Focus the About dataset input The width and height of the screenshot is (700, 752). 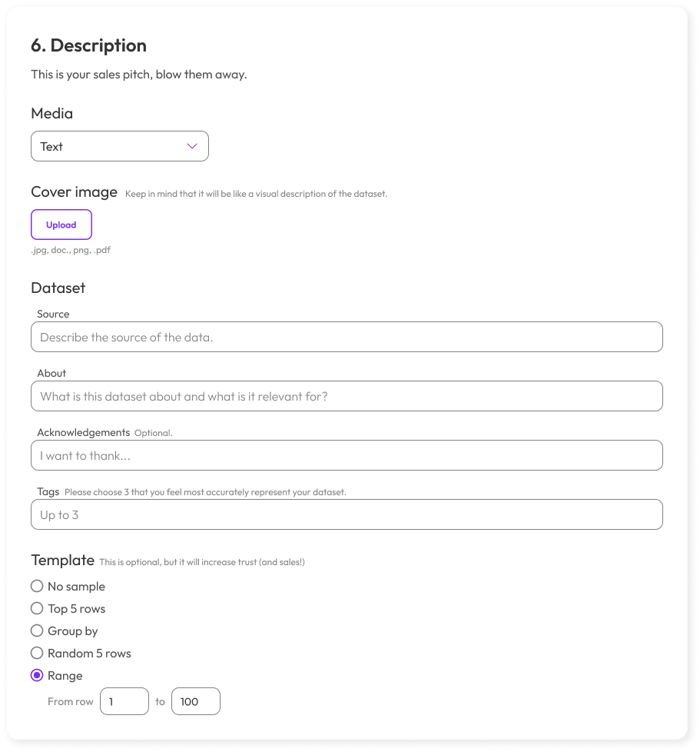point(347,396)
